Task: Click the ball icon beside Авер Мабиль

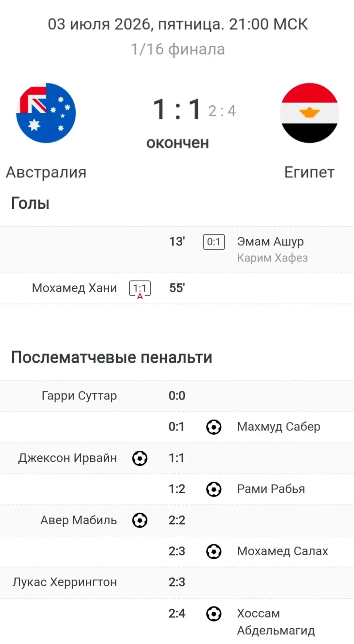Action: 140,520
